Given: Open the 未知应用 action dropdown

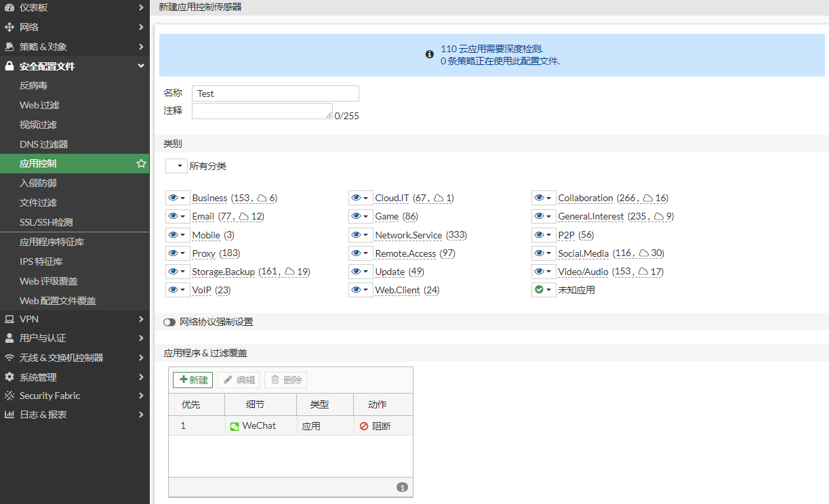Looking at the screenshot, I should [x=544, y=290].
